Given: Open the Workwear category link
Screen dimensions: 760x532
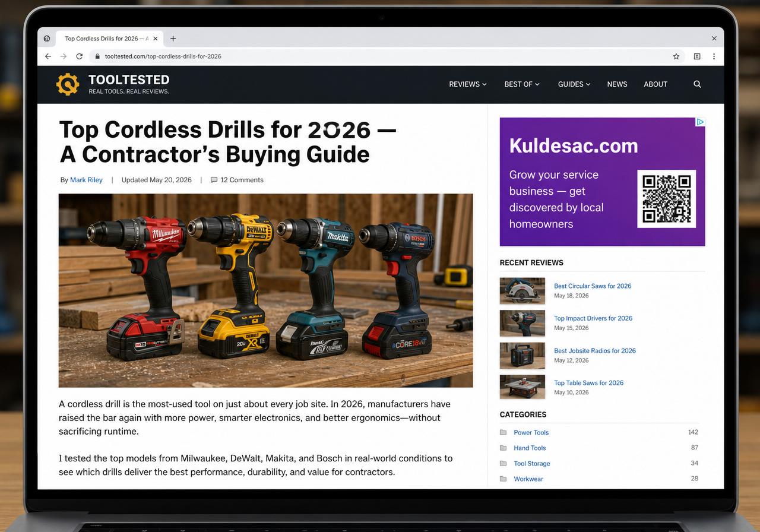Looking at the screenshot, I should point(528,479).
